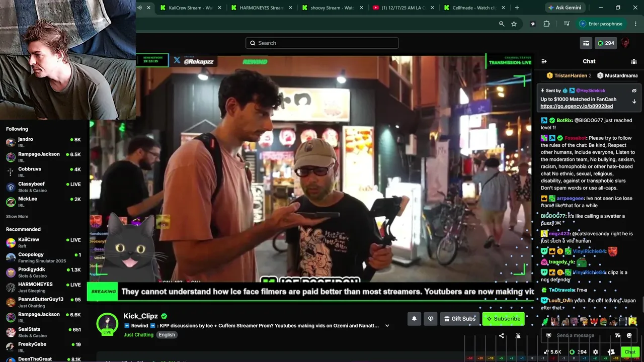Open Prodigyddk in Recommended list
The image size is (644, 362).
[x=43, y=272]
